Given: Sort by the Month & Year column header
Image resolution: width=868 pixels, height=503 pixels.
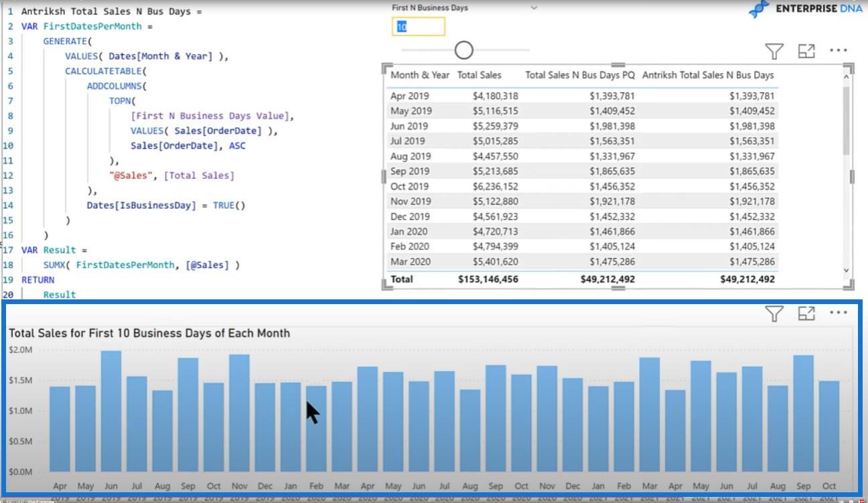Looking at the screenshot, I should tap(420, 75).
